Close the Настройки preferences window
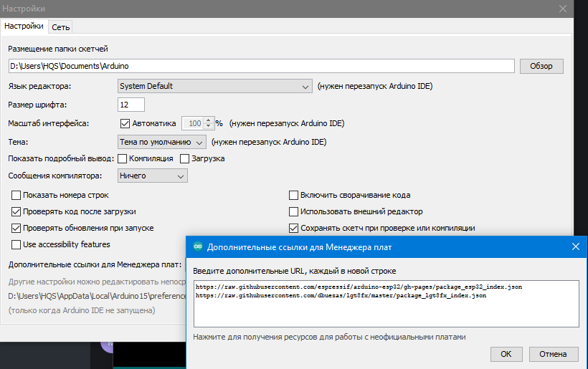Image resolution: width=588 pixels, height=369 pixels. click(563, 9)
